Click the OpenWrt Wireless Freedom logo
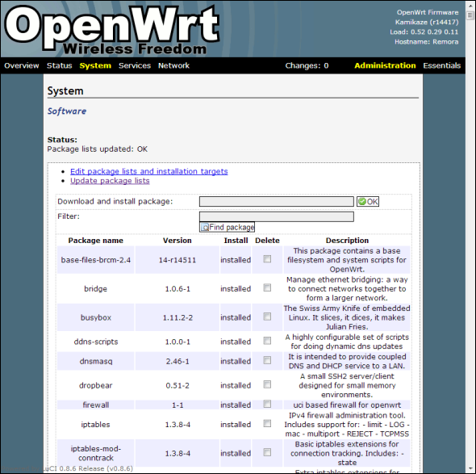Viewport: 476px width, 474px height. [112, 30]
